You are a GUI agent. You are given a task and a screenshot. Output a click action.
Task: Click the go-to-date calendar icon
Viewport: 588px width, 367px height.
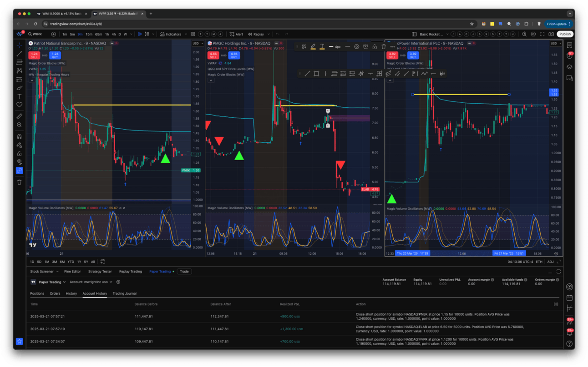(x=103, y=261)
